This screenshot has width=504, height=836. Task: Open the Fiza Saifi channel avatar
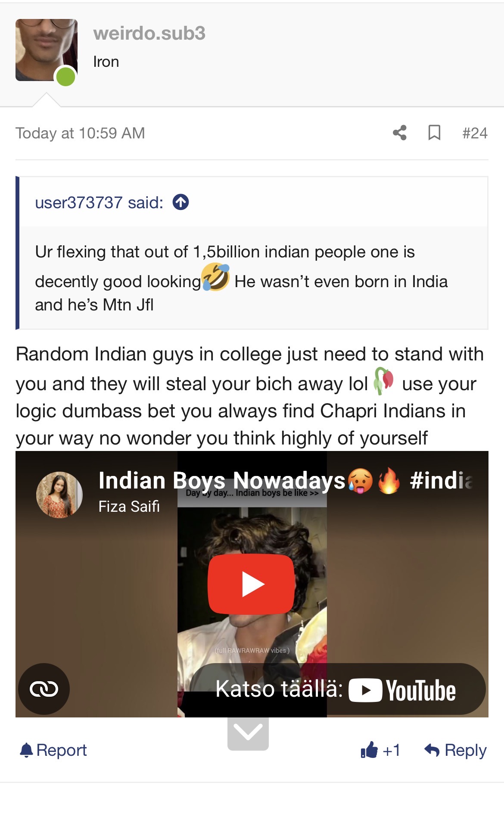pyautogui.click(x=59, y=495)
